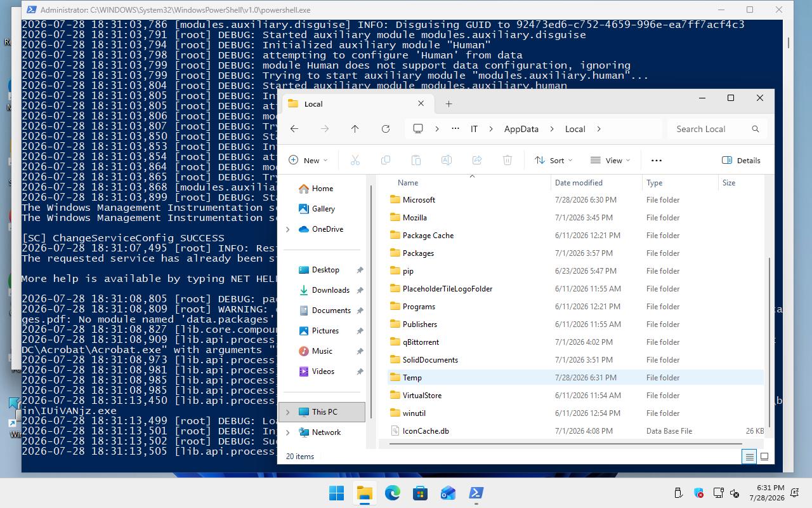The width and height of the screenshot is (812, 508).
Task: Switch to large thumbnails view icon
Action: [764, 457]
